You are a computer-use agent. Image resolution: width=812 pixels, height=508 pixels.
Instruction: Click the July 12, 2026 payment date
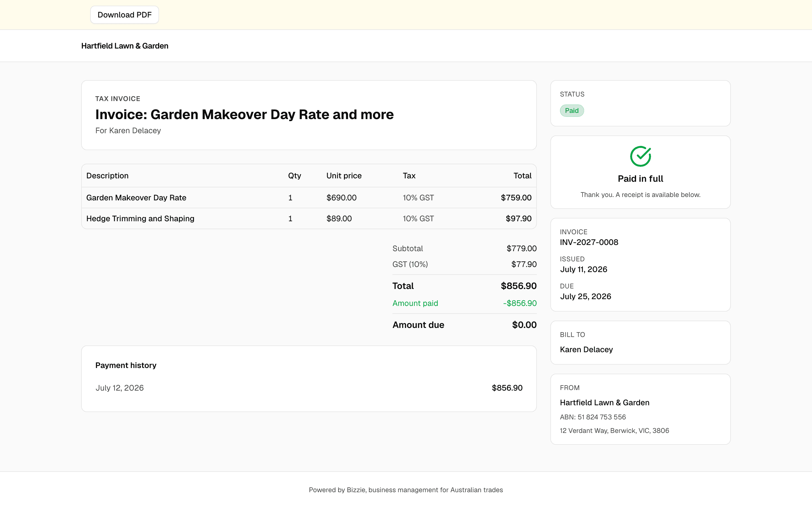click(120, 388)
